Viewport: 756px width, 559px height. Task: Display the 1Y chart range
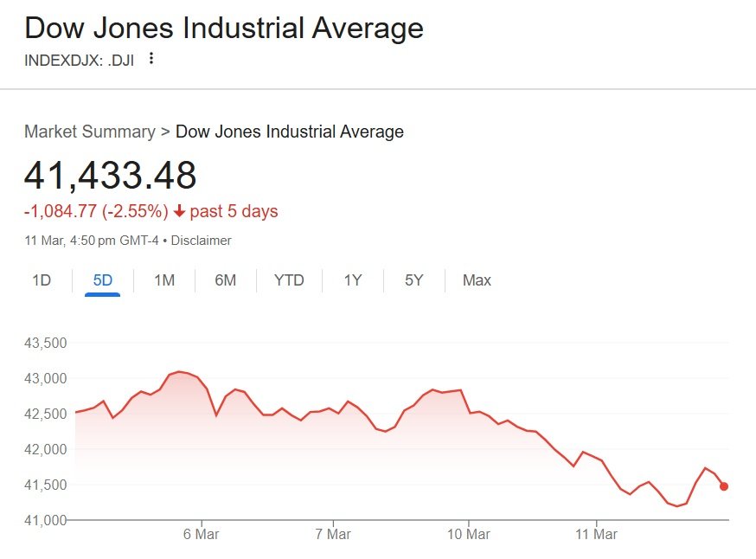pos(352,280)
